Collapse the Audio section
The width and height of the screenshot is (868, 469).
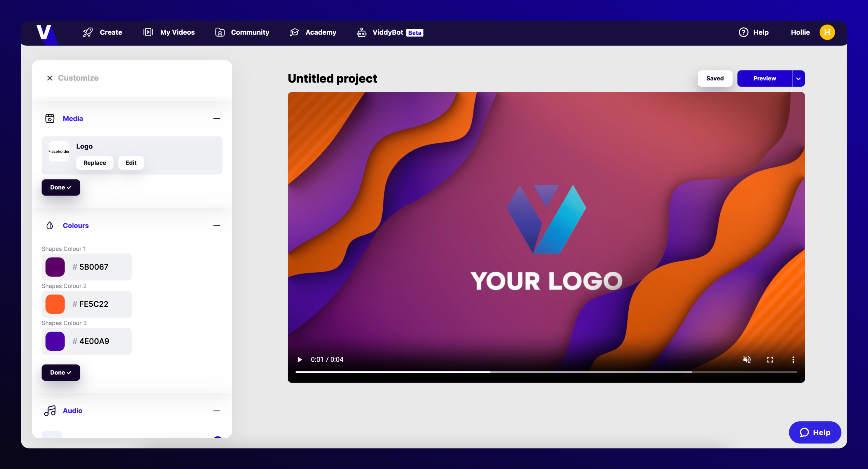[x=217, y=411]
